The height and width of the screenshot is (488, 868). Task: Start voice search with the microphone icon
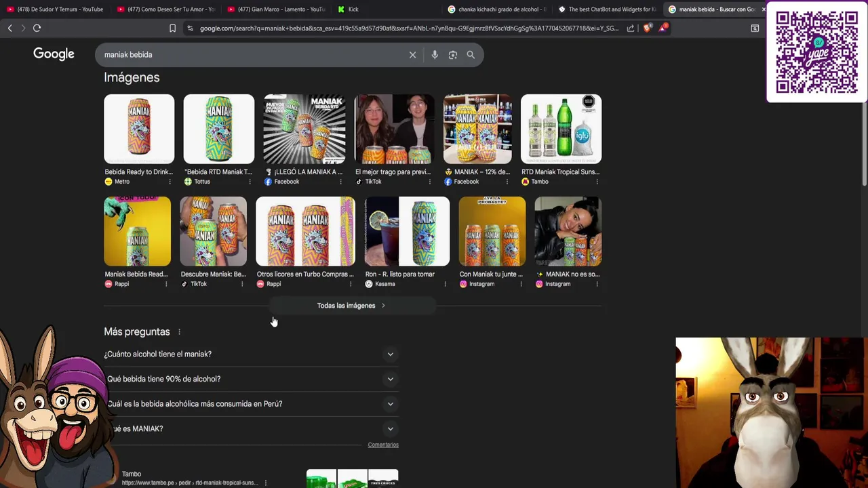coord(435,55)
